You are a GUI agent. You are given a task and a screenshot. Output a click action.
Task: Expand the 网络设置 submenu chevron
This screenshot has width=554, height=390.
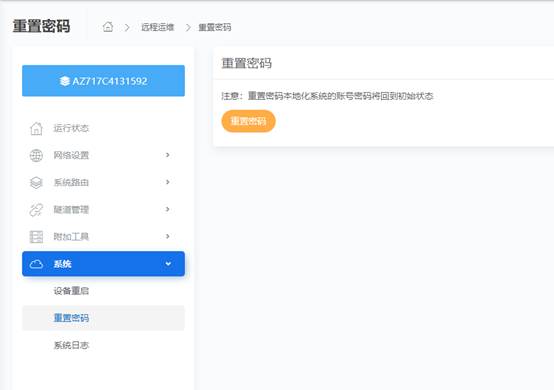point(168,155)
